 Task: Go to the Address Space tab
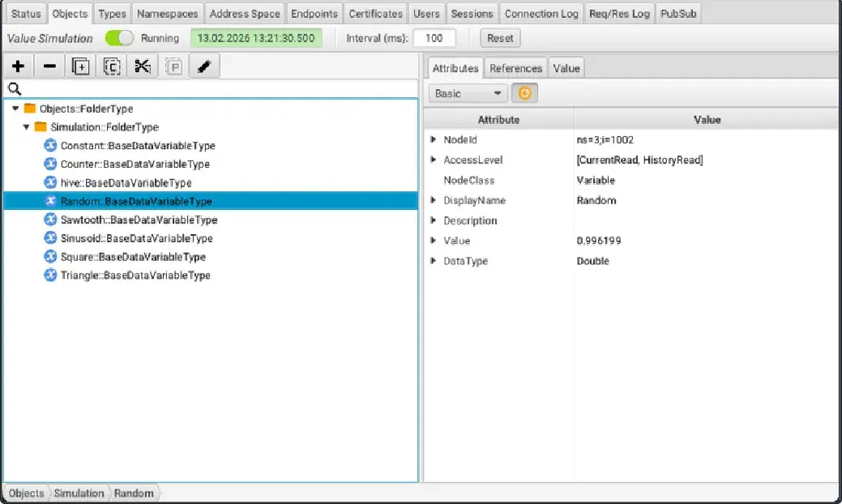click(245, 14)
